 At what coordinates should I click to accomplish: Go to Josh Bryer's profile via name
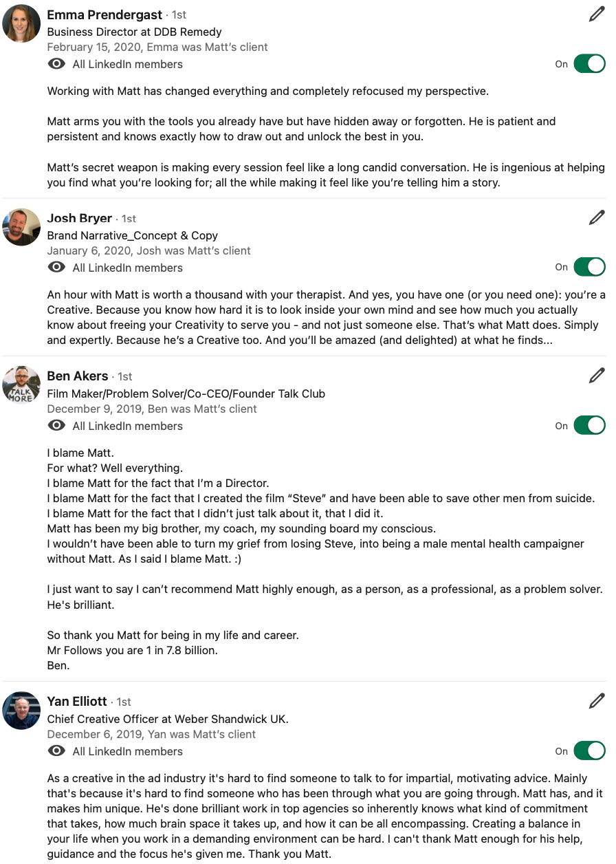(79, 218)
